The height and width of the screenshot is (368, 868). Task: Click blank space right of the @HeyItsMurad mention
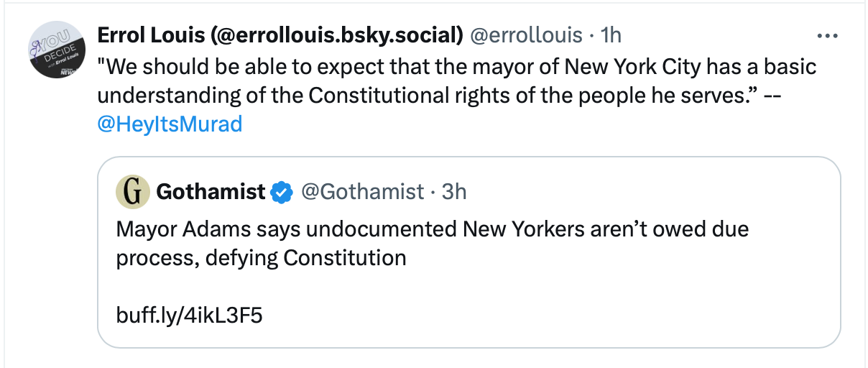(503, 124)
